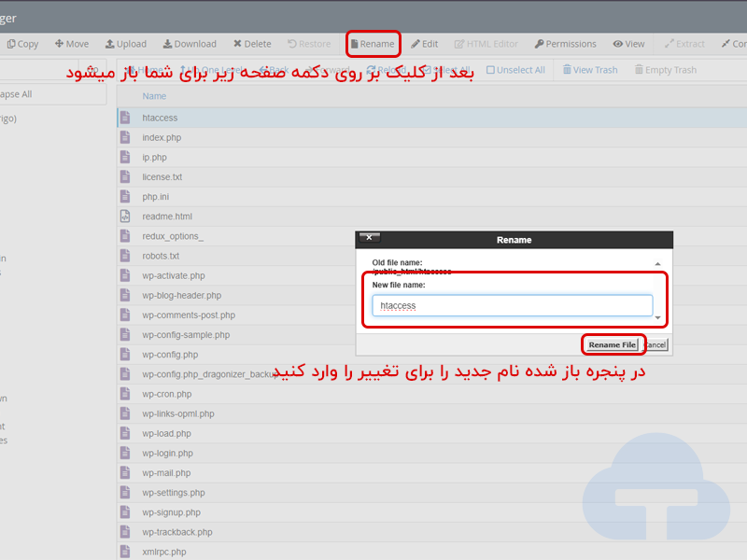Select the readme.html file icon
The height and width of the screenshot is (560, 747).
point(125,217)
